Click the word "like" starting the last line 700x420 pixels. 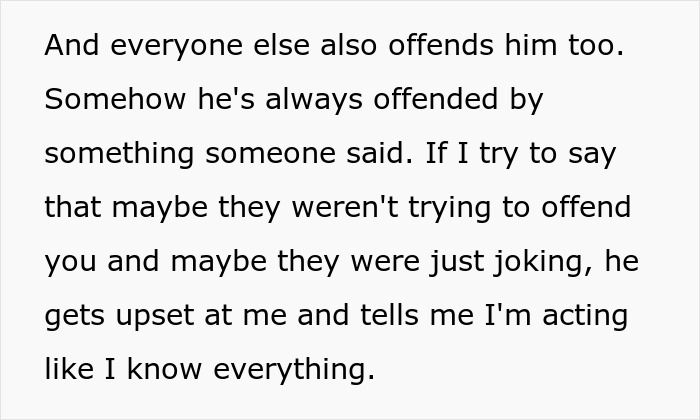(65, 370)
